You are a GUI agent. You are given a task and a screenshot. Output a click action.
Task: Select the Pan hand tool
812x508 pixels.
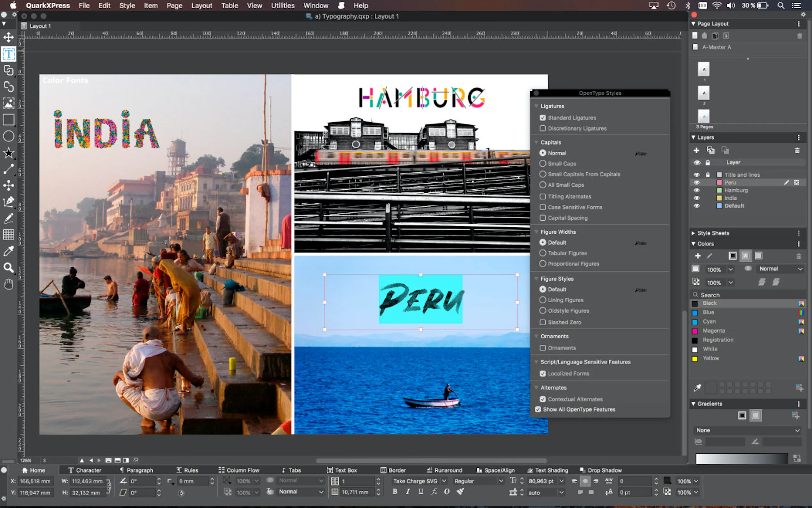click(x=8, y=284)
